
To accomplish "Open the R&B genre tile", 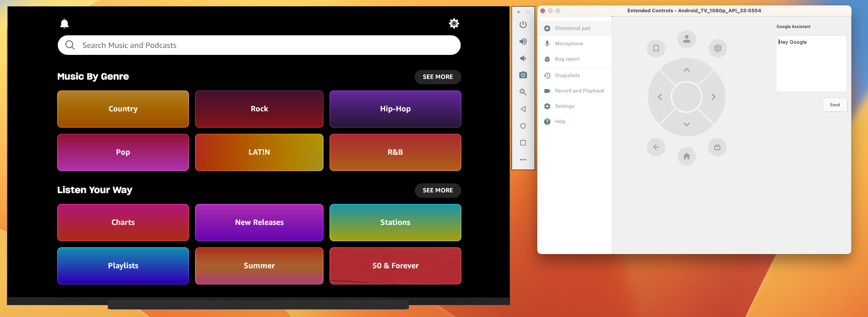I will (x=395, y=152).
